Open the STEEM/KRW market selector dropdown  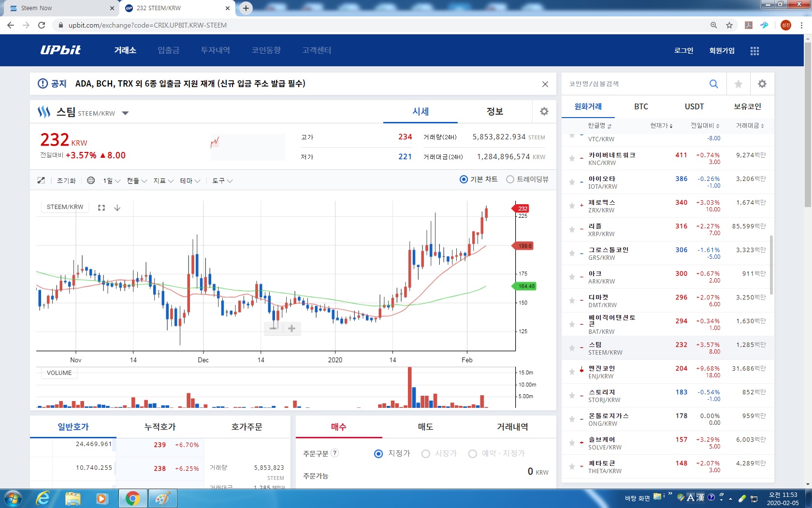[125, 113]
